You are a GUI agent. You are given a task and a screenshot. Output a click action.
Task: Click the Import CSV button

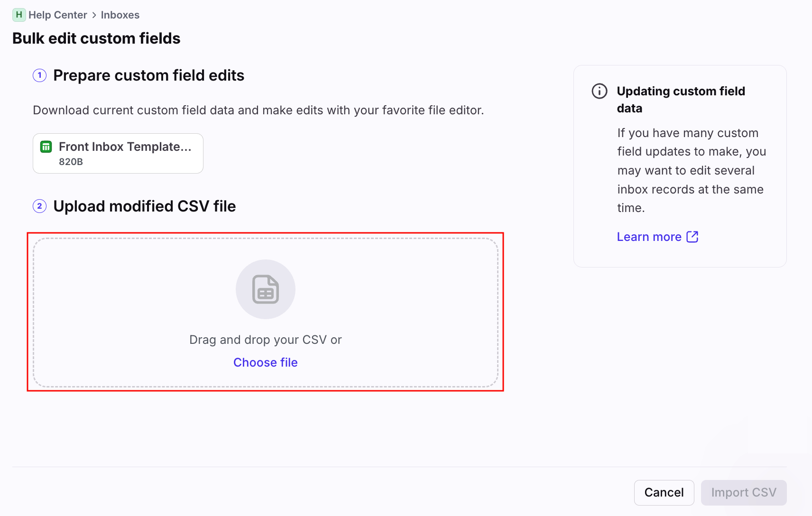point(743,493)
